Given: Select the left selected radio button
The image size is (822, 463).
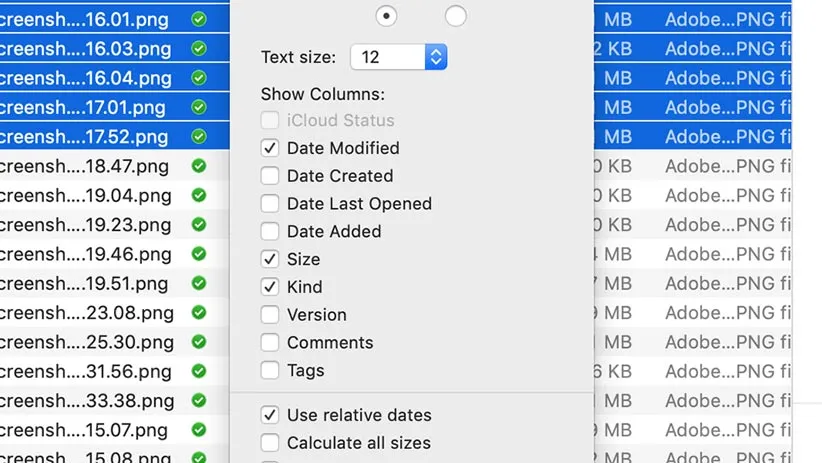Looking at the screenshot, I should [x=386, y=15].
